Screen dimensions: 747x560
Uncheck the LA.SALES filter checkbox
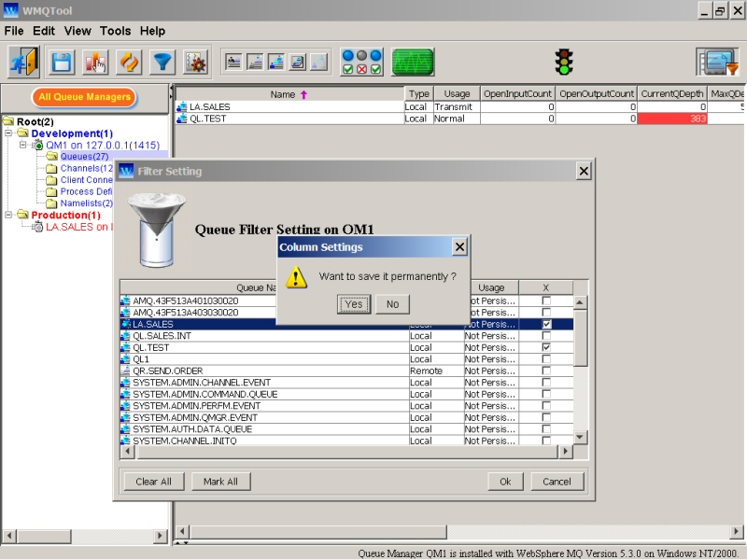(546, 324)
